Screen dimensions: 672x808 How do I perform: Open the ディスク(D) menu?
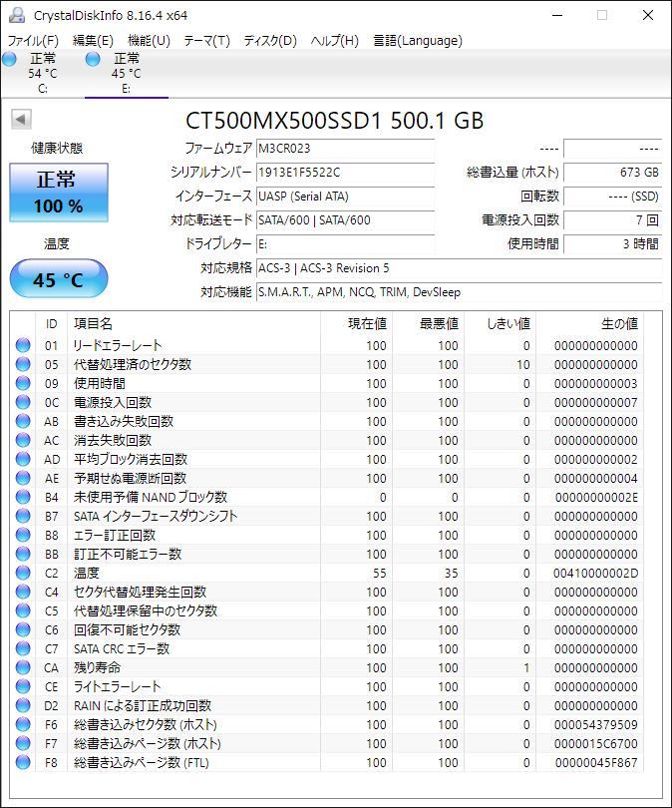pyautogui.click(x=270, y=40)
